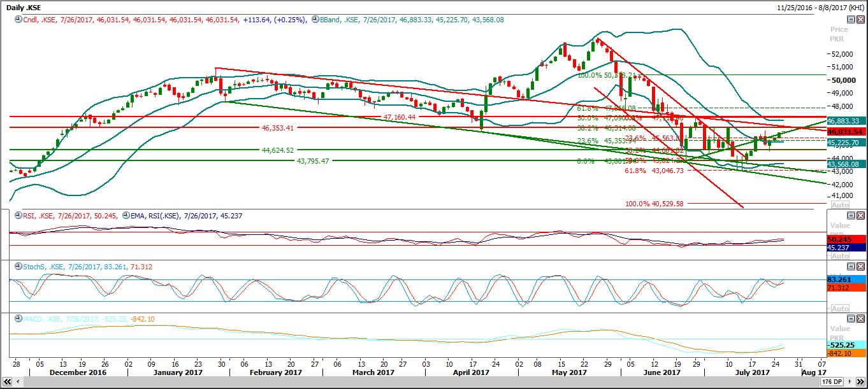868x389 pixels.
Task: Close the price chart pane
Action: click(x=860, y=20)
